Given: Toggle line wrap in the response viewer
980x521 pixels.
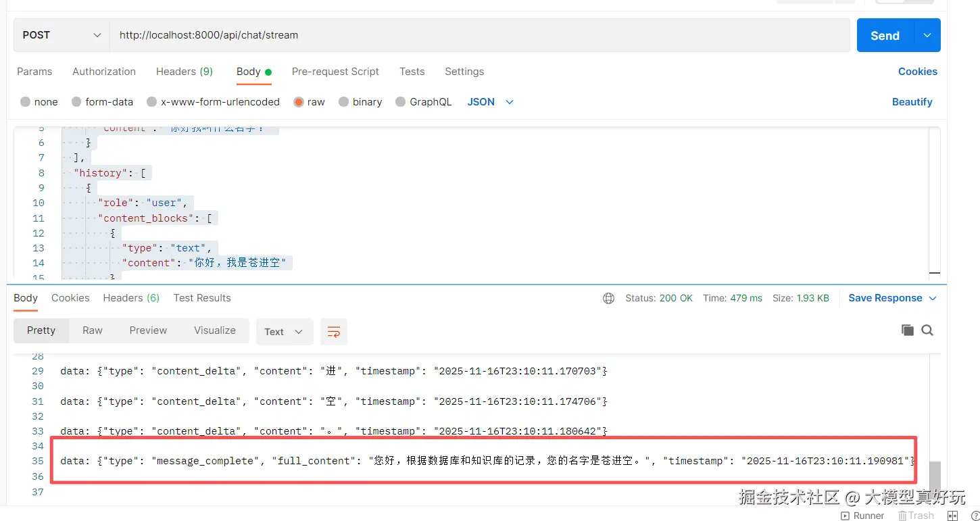Looking at the screenshot, I should [x=334, y=332].
